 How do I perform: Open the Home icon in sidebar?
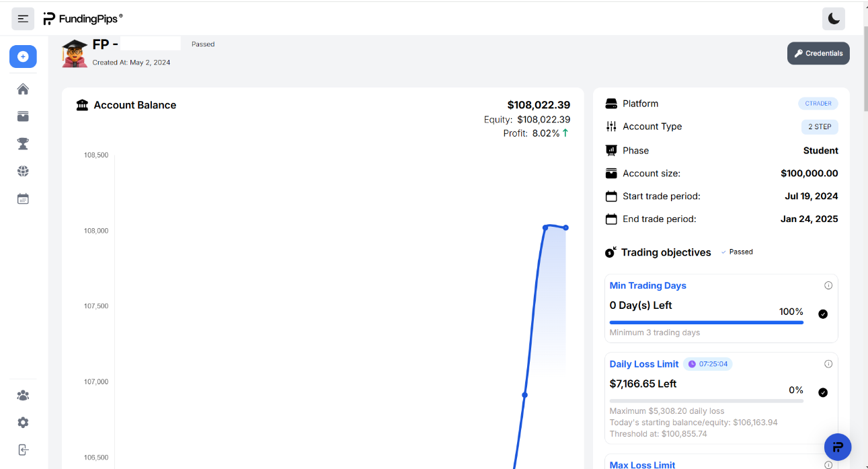point(23,89)
